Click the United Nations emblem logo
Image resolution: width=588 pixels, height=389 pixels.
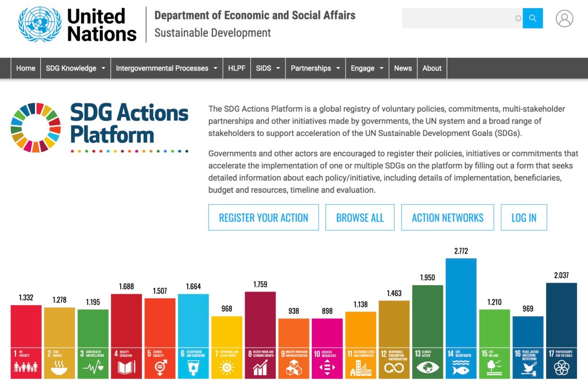40,25
